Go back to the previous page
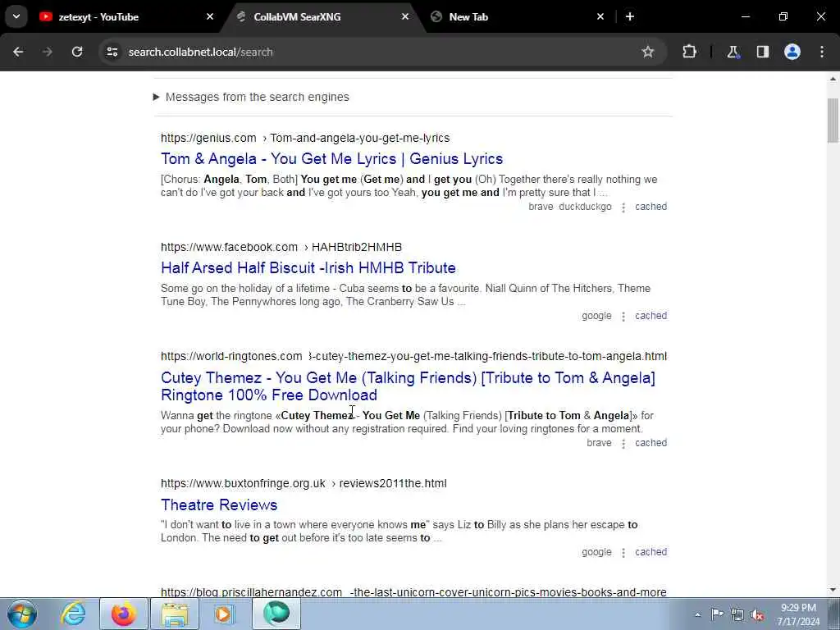 [18, 52]
